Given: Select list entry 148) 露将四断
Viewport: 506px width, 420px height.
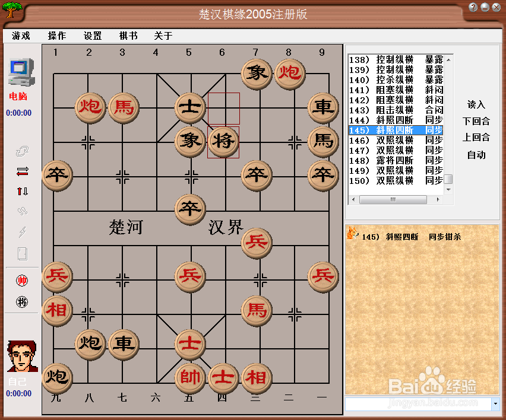Looking at the screenshot, I should coord(396,160).
